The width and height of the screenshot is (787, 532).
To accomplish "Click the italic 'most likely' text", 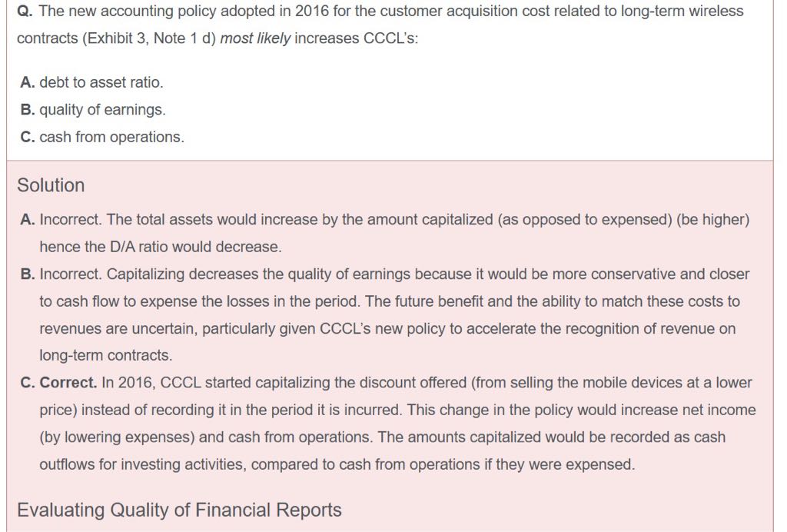I will tap(255, 38).
